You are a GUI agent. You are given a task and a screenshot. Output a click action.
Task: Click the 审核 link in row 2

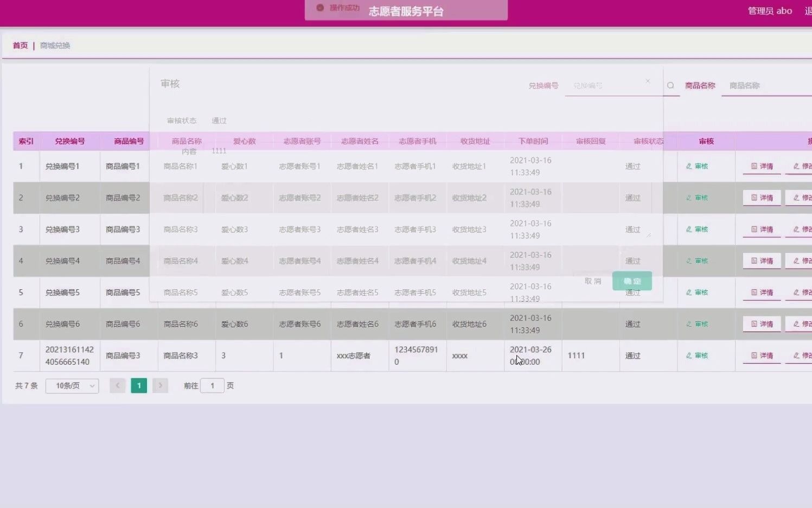697,198
